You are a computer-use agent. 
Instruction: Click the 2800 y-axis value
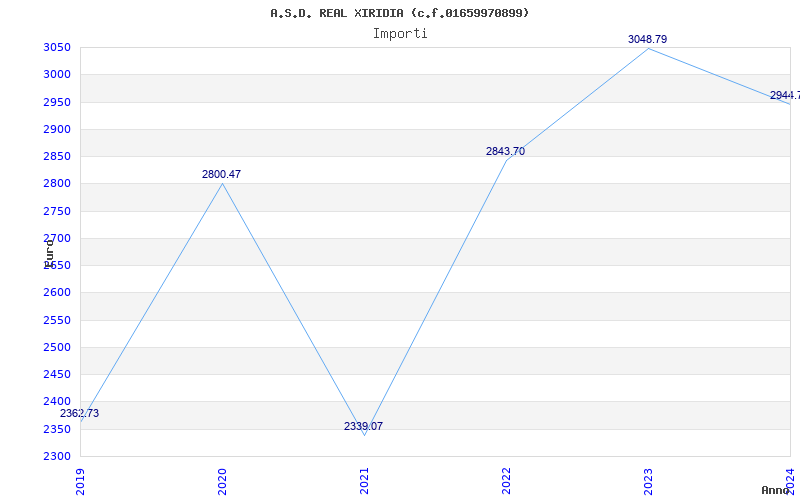[57, 184]
